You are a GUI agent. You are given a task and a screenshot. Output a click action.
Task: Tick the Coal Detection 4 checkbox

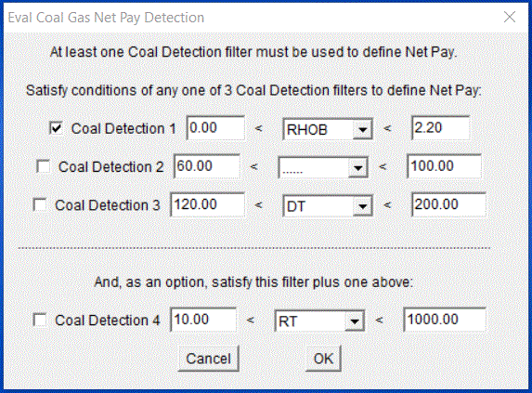coord(40,320)
